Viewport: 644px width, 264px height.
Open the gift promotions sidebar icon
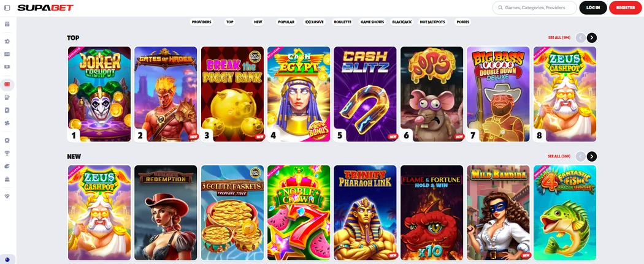[x=7, y=24]
